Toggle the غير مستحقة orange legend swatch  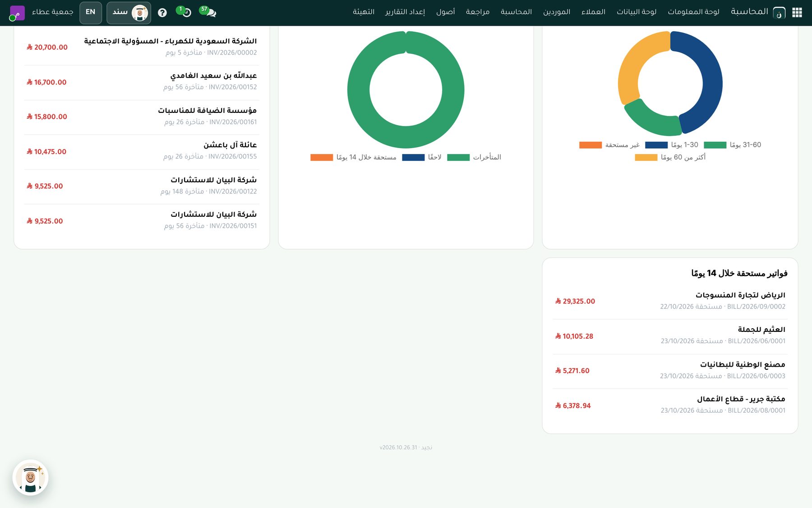pyautogui.click(x=591, y=145)
